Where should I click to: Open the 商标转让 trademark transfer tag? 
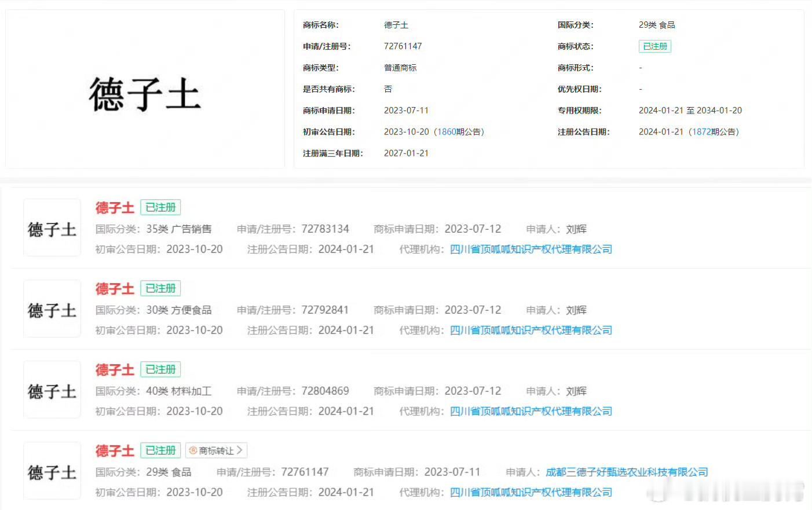pyautogui.click(x=217, y=450)
